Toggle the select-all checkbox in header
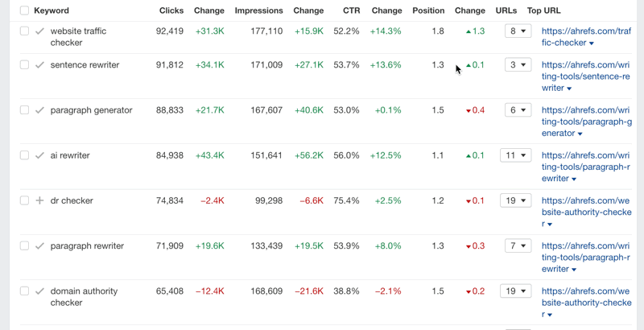 pos(24,10)
